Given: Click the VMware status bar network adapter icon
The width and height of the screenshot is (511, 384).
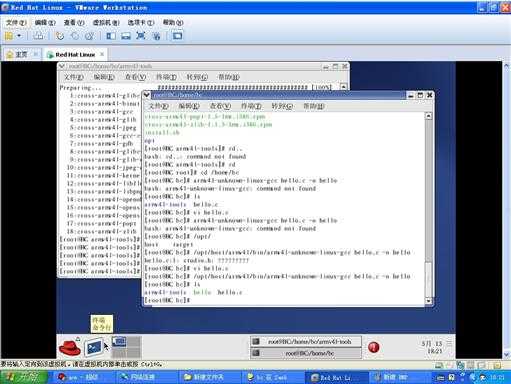Looking at the screenshot, I should 461,365.
